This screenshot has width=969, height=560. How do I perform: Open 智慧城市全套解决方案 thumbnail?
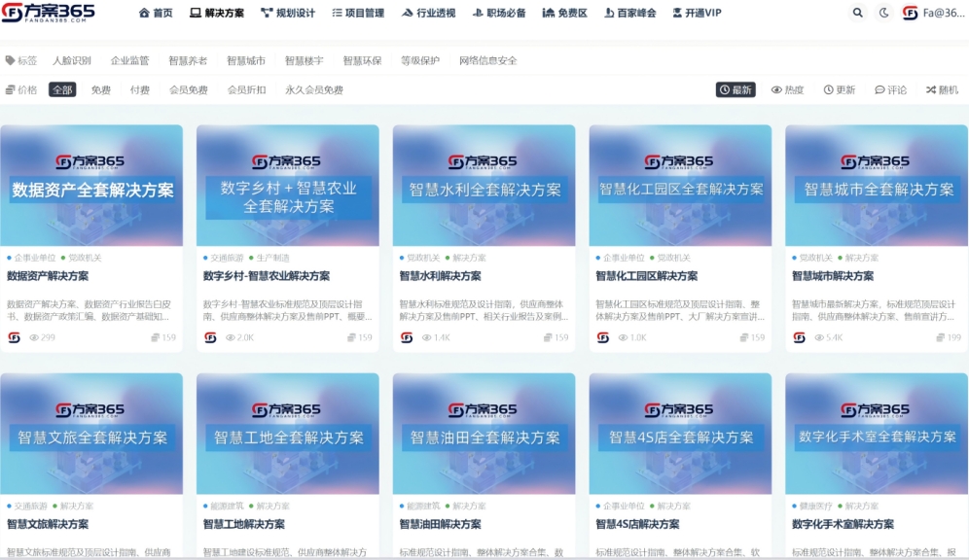click(877, 186)
